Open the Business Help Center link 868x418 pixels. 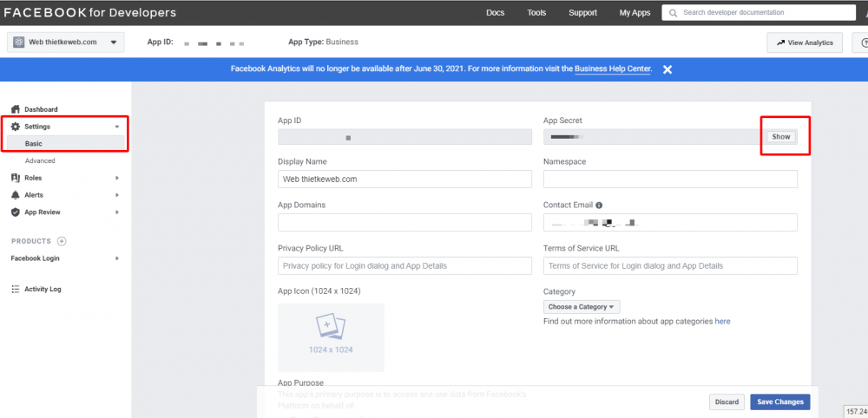pos(613,69)
